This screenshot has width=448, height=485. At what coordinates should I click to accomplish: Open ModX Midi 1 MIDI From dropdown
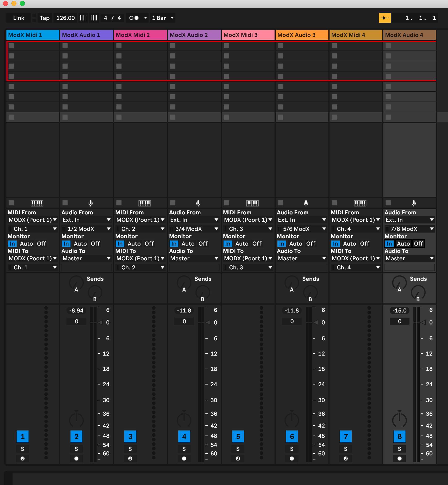click(x=33, y=220)
